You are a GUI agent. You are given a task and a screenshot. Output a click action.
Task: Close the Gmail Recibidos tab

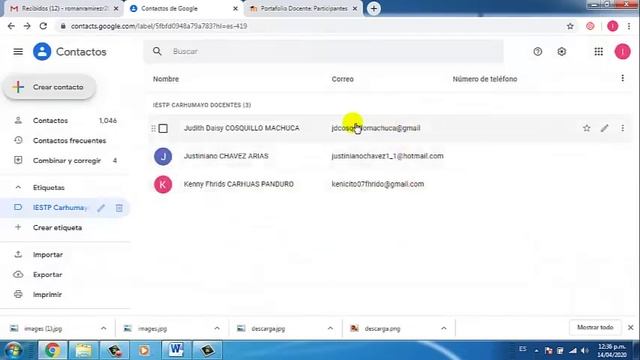pyautogui.click(x=116, y=9)
